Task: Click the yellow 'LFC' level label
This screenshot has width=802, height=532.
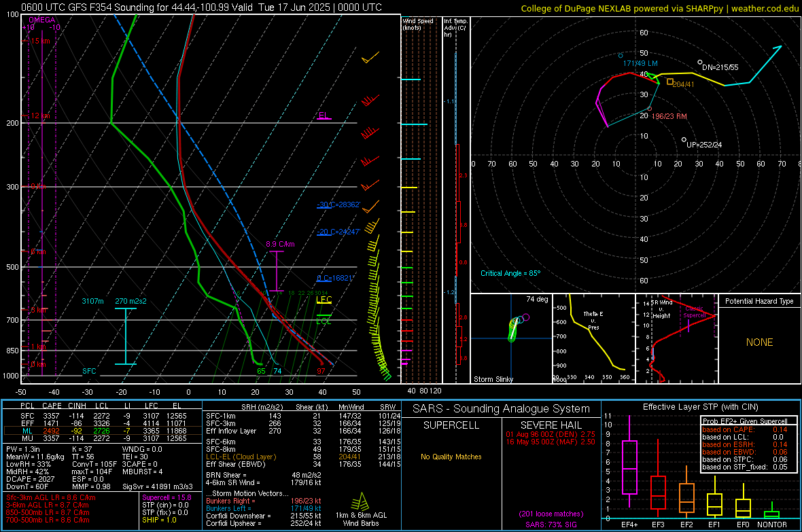Action: point(324,299)
